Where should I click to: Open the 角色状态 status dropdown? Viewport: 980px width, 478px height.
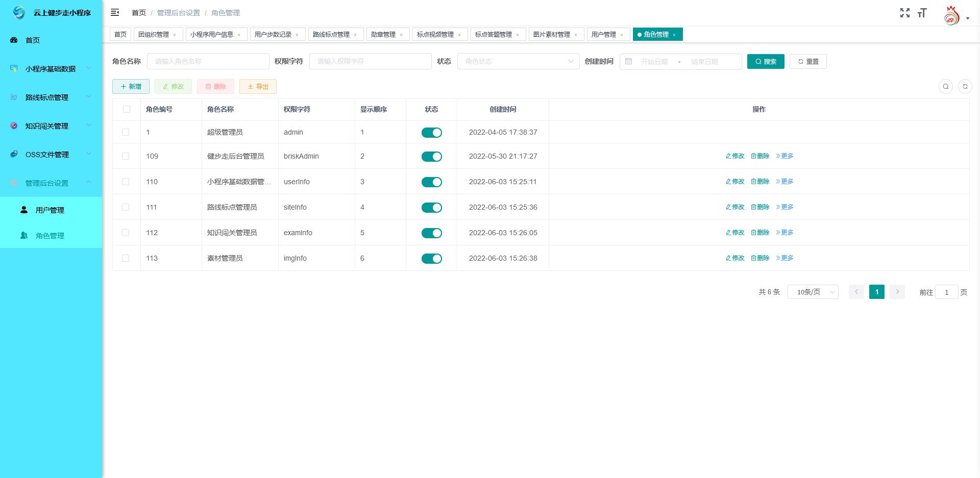coord(518,61)
